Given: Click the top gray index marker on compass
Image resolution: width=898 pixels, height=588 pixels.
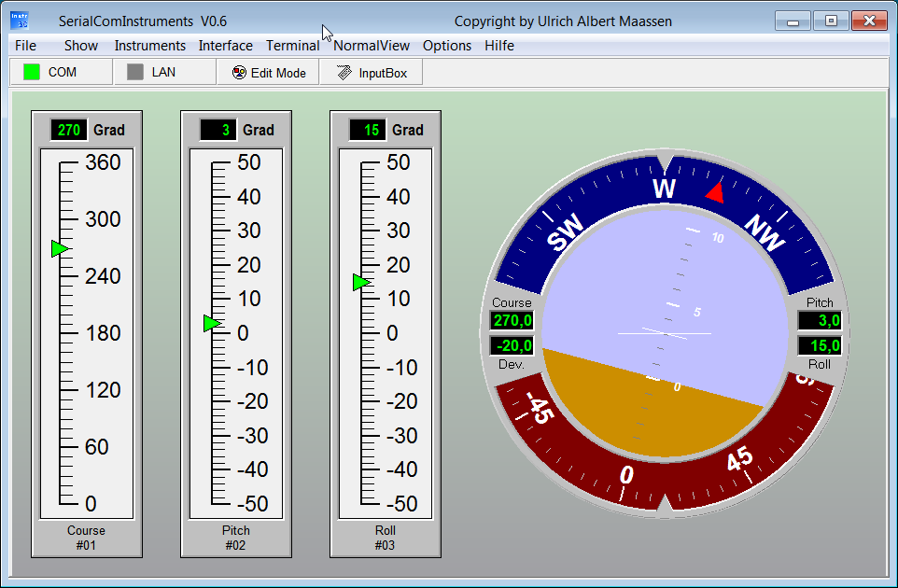Looking at the screenshot, I should coord(665,161).
